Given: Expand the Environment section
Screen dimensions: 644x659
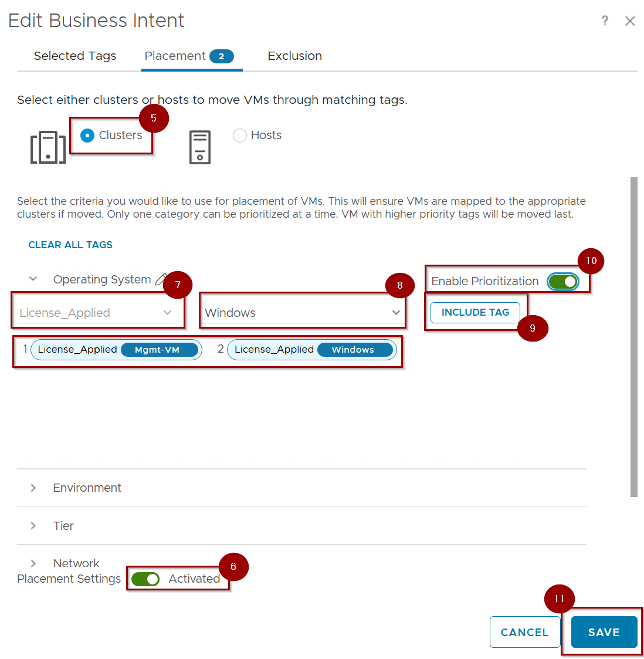Looking at the screenshot, I should coord(33,488).
